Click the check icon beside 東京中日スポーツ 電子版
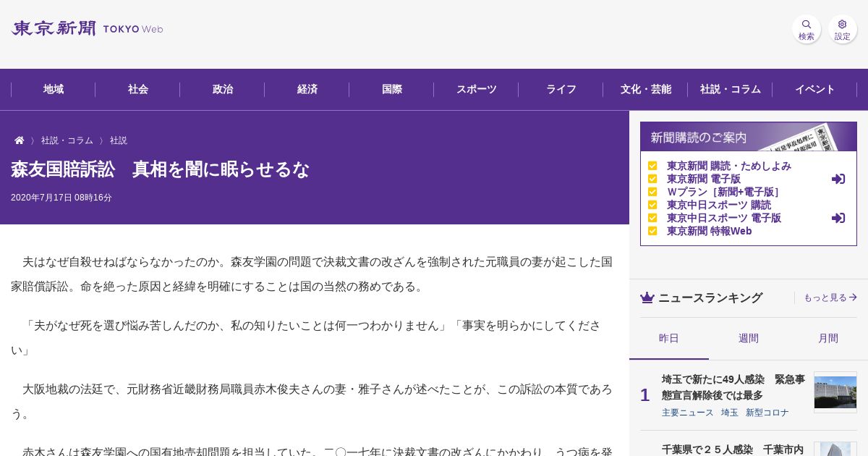 click(652, 218)
